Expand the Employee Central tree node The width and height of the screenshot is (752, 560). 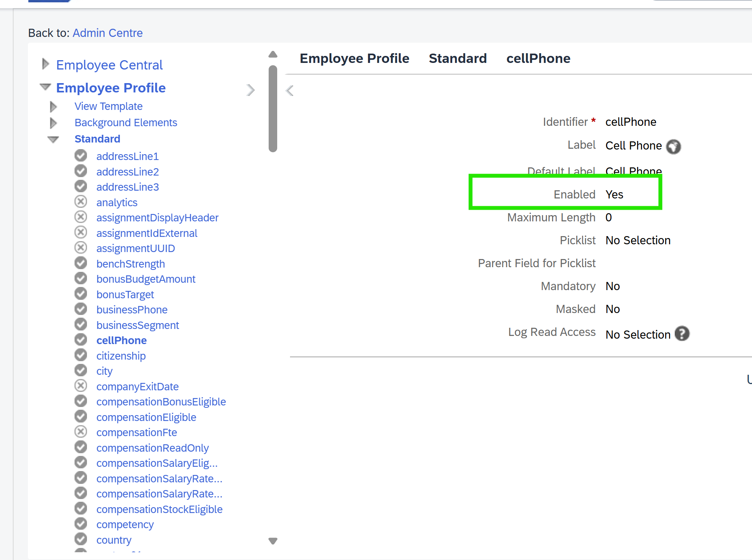click(45, 64)
